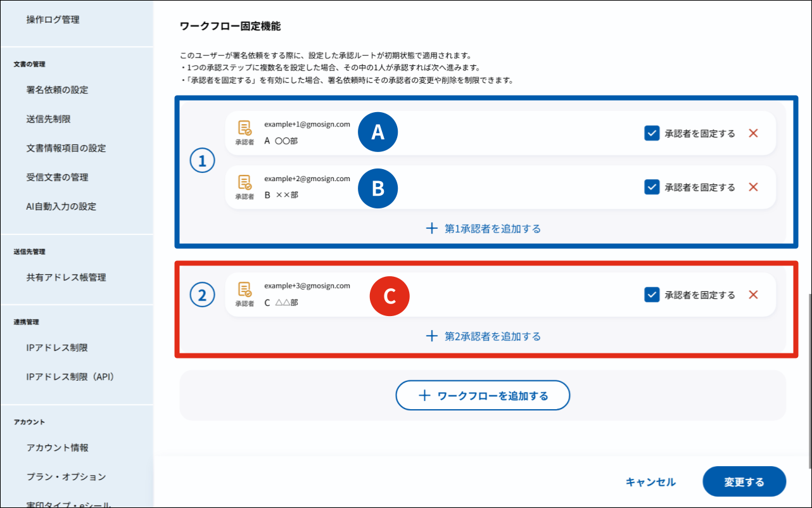Delete approver C using red X icon
Image resolution: width=812 pixels, height=508 pixels.
[x=753, y=295]
